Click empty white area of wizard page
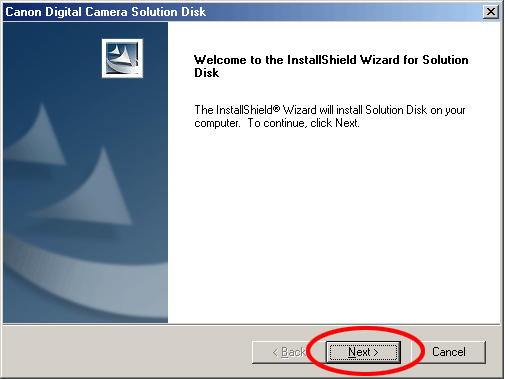This screenshot has height=379, width=505. [x=333, y=227]
